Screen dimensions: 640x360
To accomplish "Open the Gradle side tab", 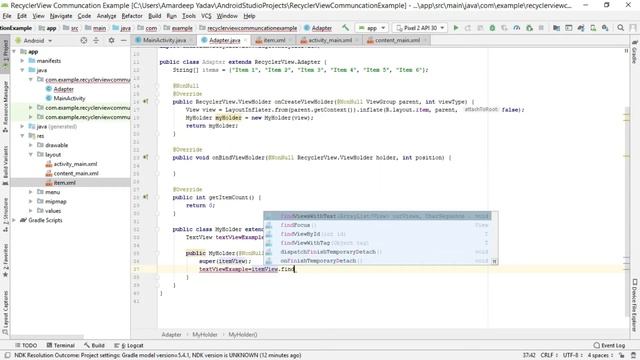I will tap(635, 52).
